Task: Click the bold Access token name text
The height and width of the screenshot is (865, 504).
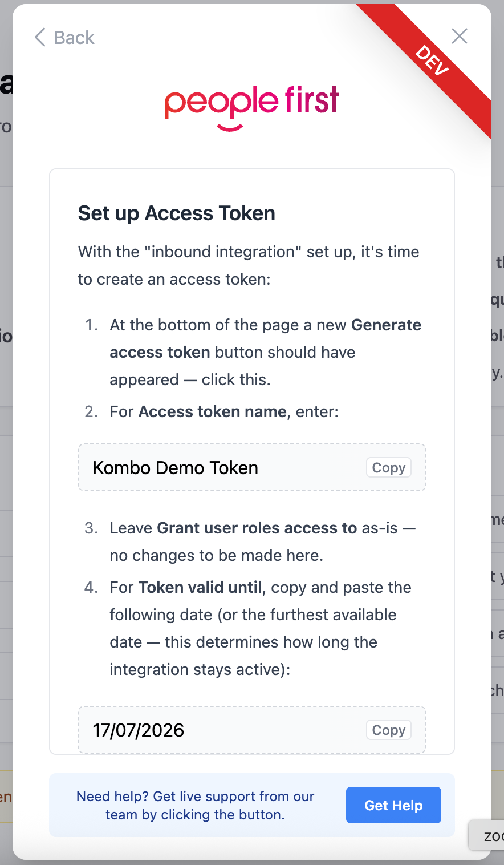Action: [212, 412]
